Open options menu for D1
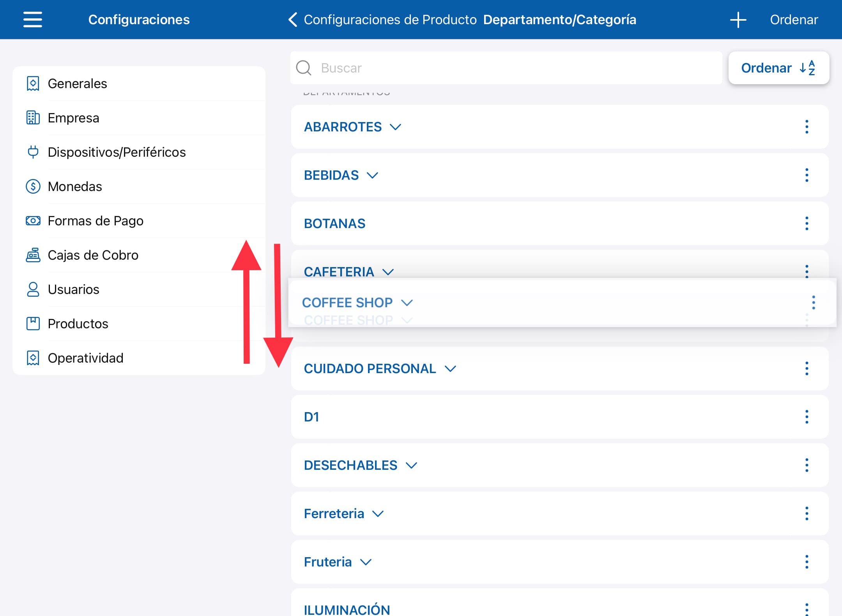 pyautogui.click(x=807, y=417)
